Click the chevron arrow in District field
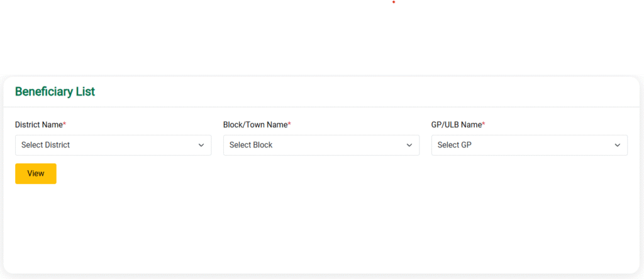 [x=201, y=145]
